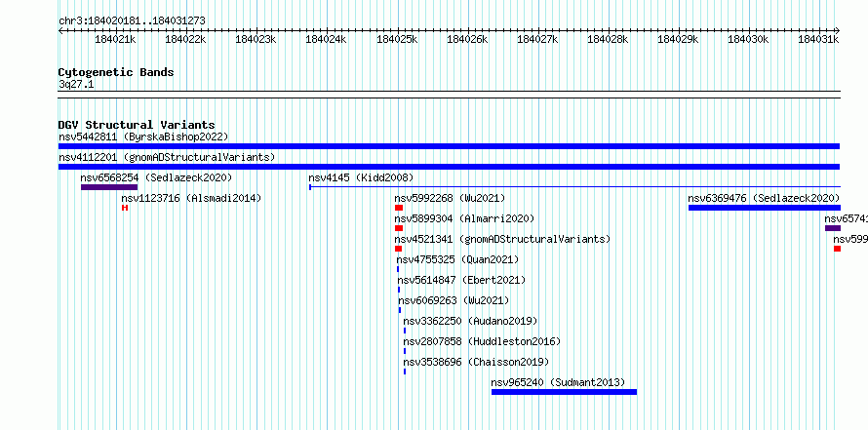Select the 3q27.1 band label
The image size is (868, 430).
pyautogui.click(x=76, y=84)
